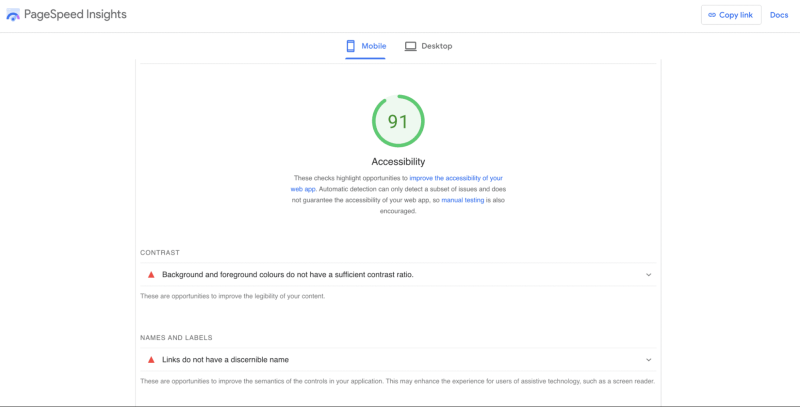Click the 91 accessibility score gauge

point(398,121)
